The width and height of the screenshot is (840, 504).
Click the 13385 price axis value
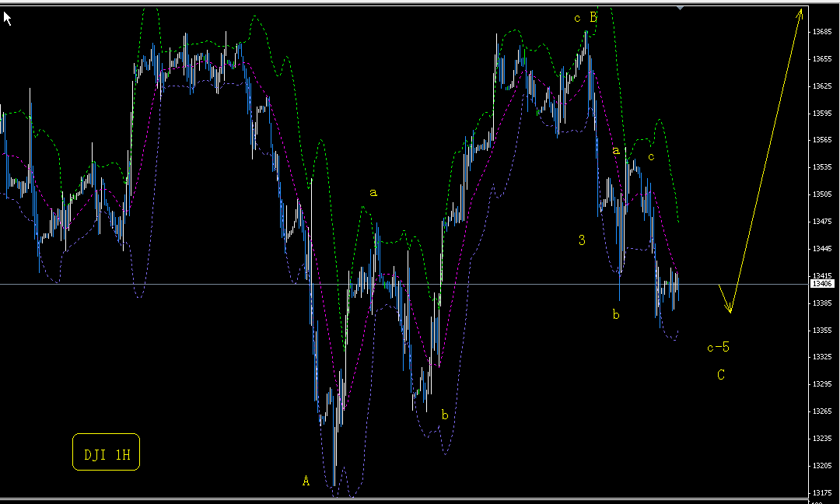click(822, 303)
